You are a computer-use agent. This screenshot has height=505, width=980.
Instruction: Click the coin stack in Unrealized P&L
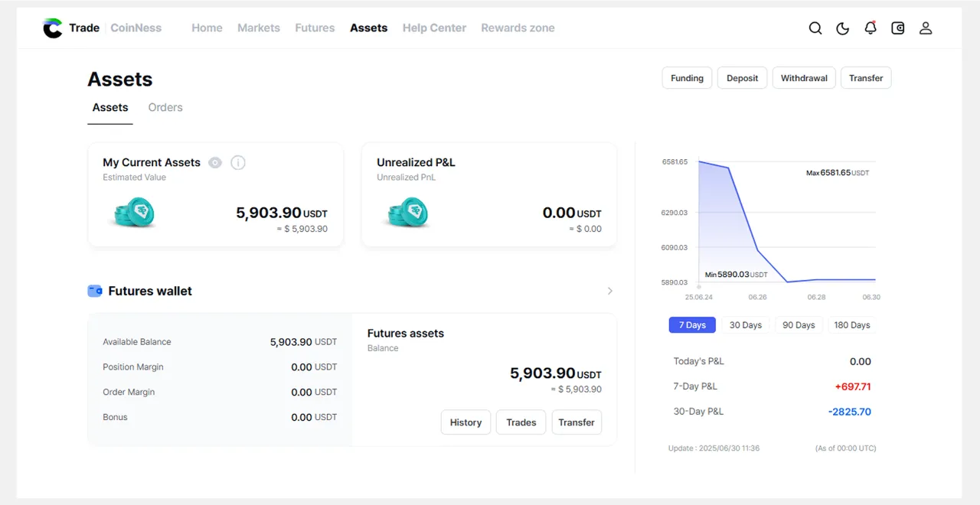coord(408,213)
